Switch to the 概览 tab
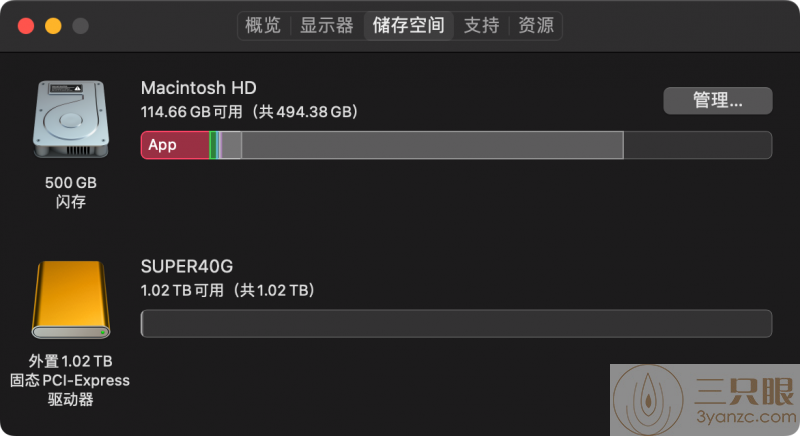800x436 pixels. click(263, 25)
